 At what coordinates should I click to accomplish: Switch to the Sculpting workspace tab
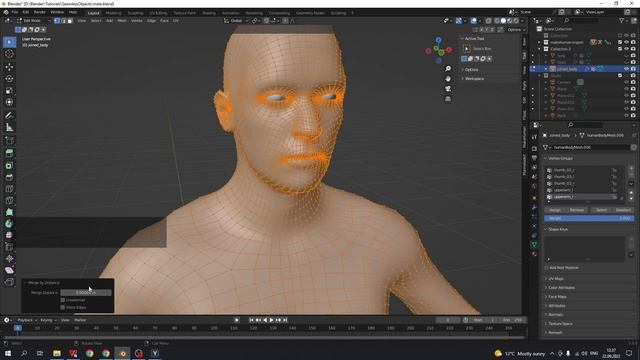point(136,13)
